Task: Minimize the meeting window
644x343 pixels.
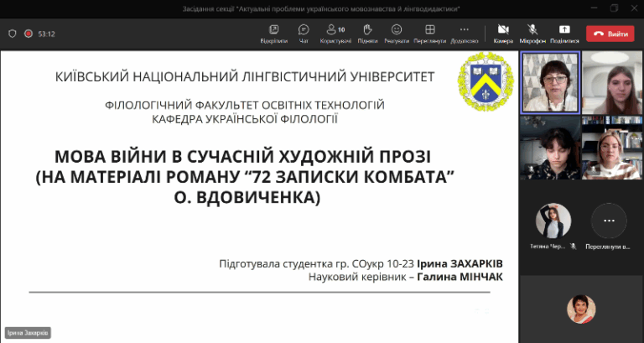Action: [595, 8]
